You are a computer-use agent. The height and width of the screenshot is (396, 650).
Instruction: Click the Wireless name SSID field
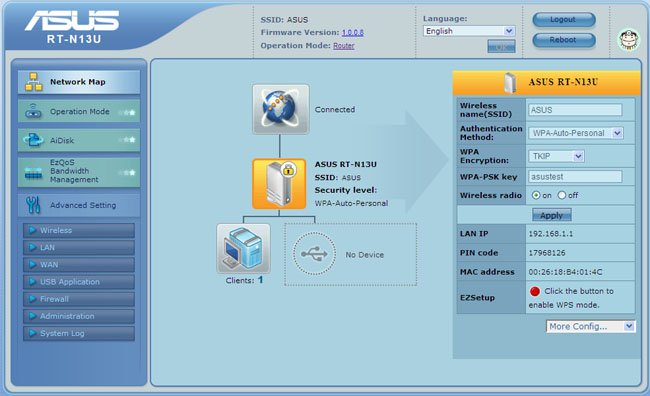pos(575,110)
